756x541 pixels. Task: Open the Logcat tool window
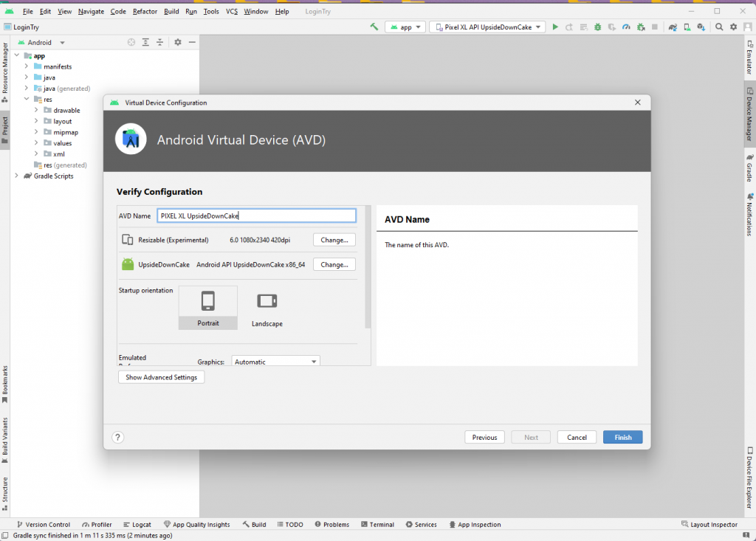point(137,525)
